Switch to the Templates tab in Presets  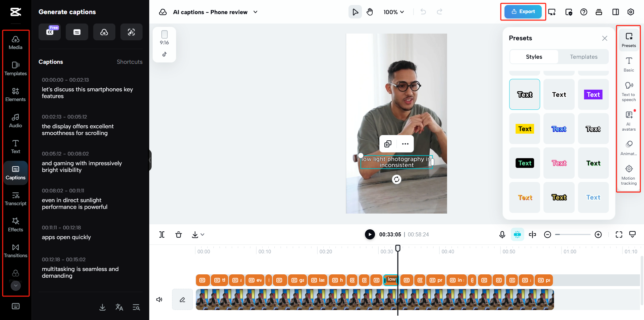584,57
